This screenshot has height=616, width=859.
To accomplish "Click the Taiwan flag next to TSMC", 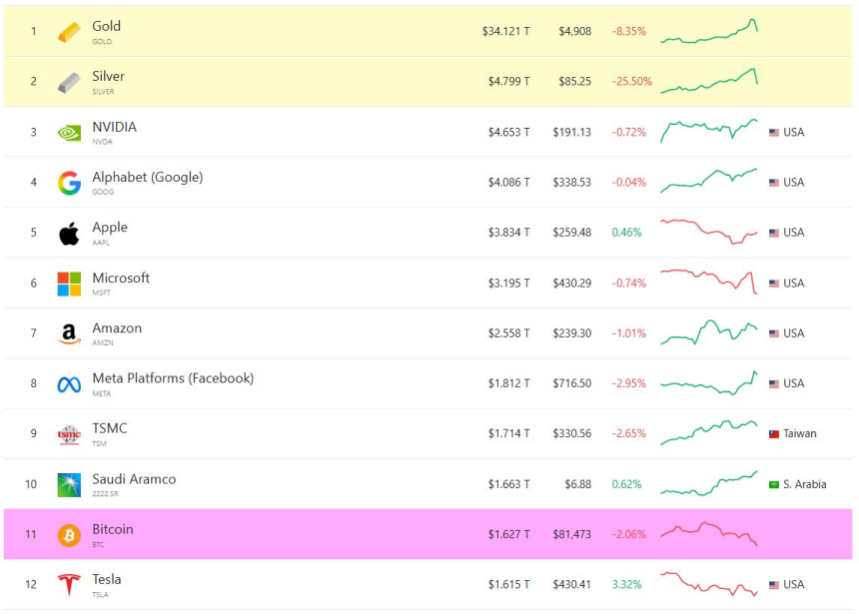I will click(x=774, y=434).
